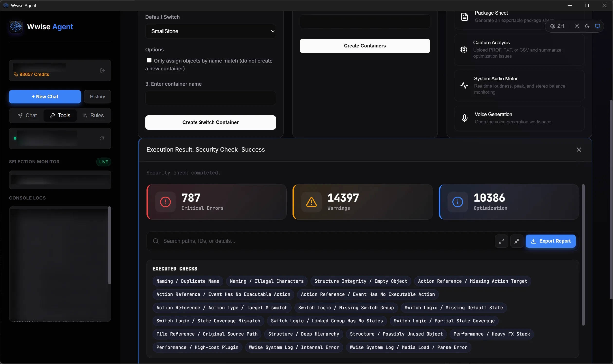The height and width of the screenshot is (364, 613).
Task: Click the green connection status dot
Action: [15, 138]
